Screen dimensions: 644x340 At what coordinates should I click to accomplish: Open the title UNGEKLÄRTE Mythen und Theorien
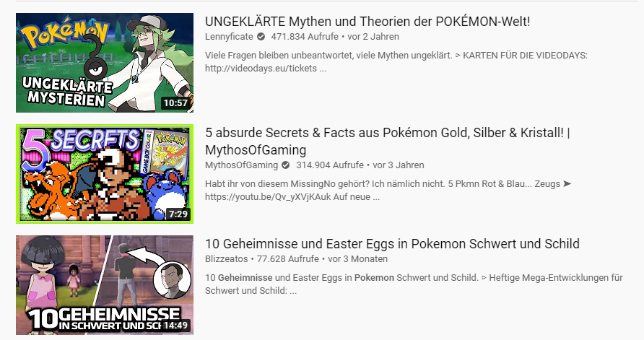pos(367,22)
